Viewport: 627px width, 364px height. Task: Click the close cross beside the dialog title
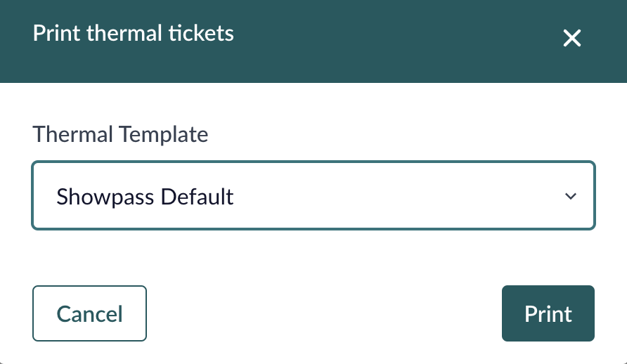571,39
